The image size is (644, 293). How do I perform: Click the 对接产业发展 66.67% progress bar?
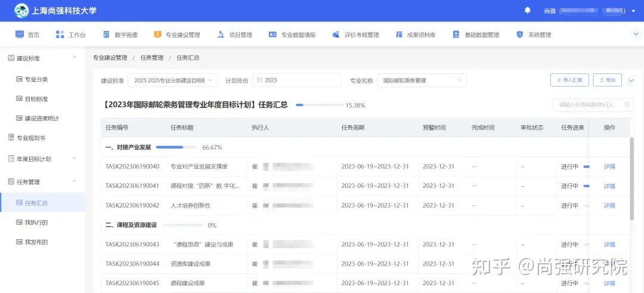(176, 147)
